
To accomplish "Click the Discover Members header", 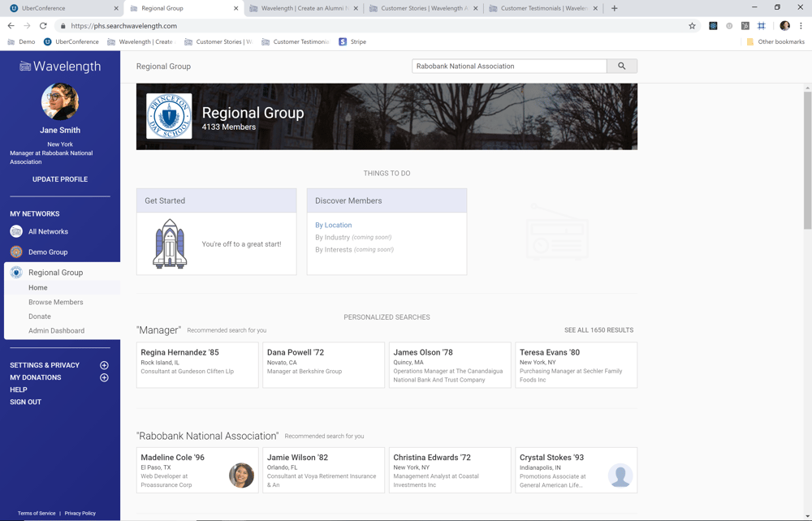I will (387, 200).
